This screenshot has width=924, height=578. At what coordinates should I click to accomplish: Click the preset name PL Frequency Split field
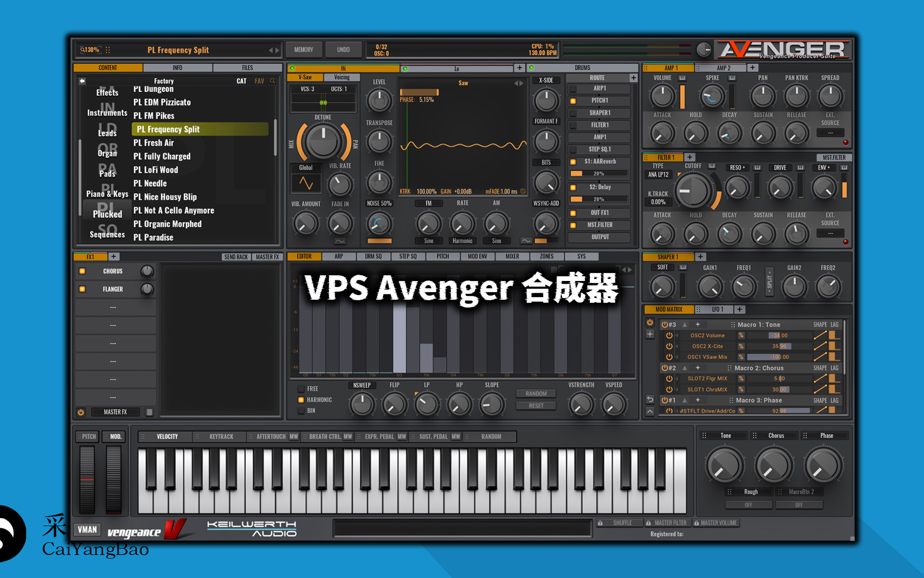tap(178, 50)
